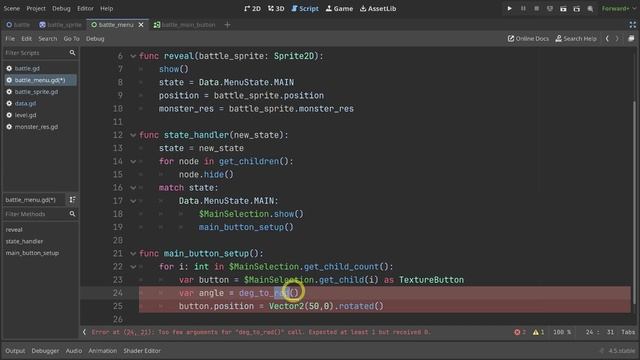Jump to main_button_setup method
Image resolution: width=640 pixels, height=360 pixels.
32,253
